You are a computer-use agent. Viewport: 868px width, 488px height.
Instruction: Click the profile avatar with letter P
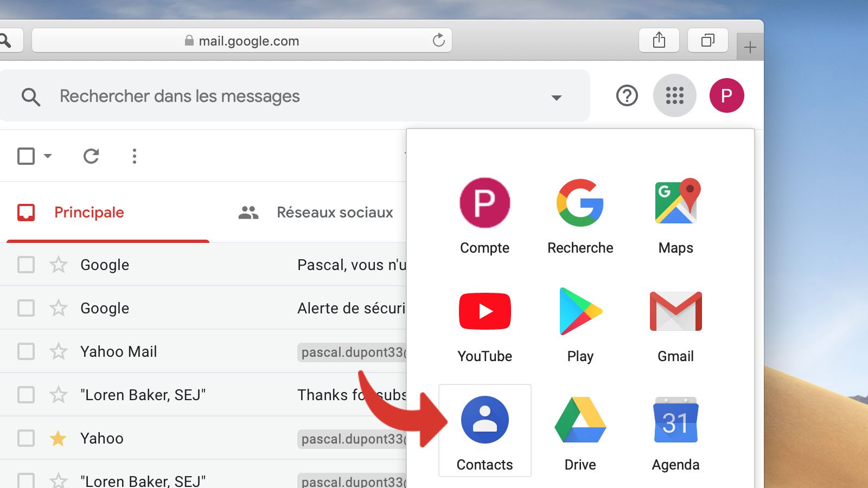pyautogui.click(x=727, y=95)
